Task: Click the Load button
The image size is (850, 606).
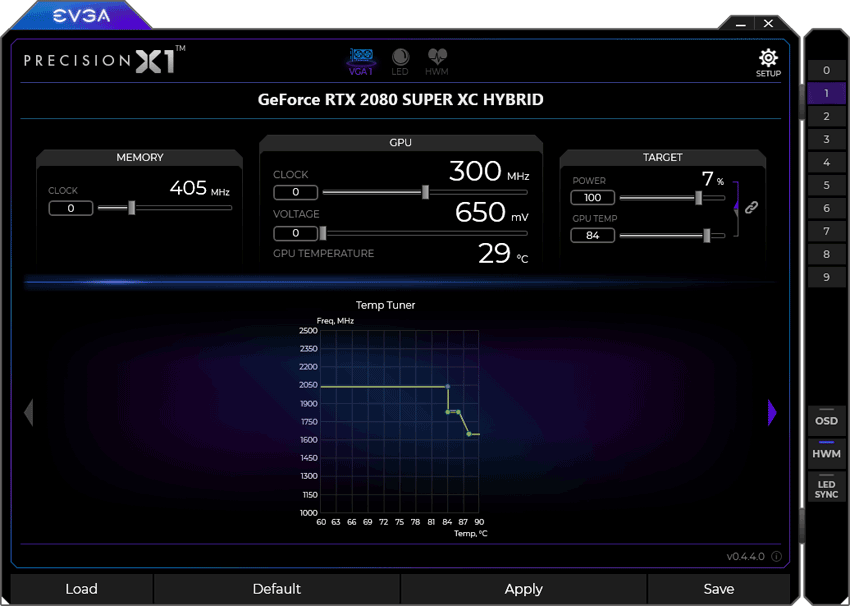Action: coord(81,589)
